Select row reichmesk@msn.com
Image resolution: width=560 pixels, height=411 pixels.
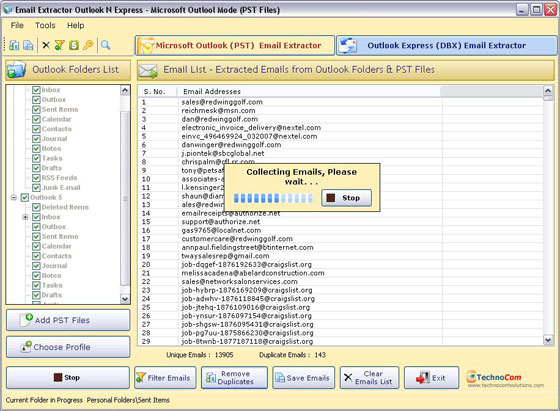341,111
